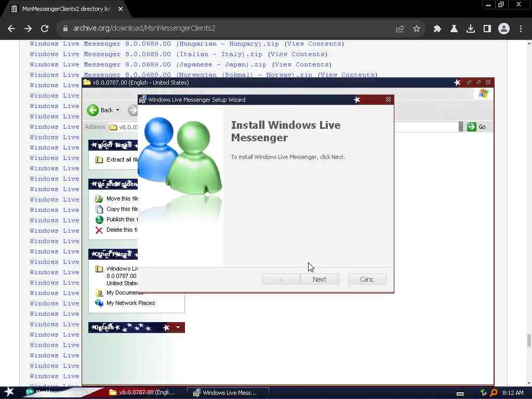The width and height of the screenshot is (532, 399).
Task: Click the Move this file icon
Action: click(99, 199)
